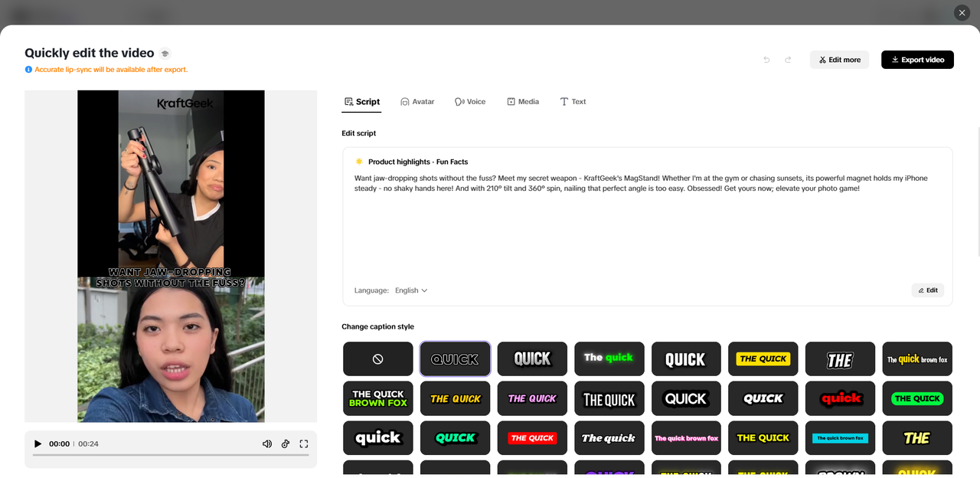Select the Text tool icon
Screen dimensions: 980x478
coord(564,101)
